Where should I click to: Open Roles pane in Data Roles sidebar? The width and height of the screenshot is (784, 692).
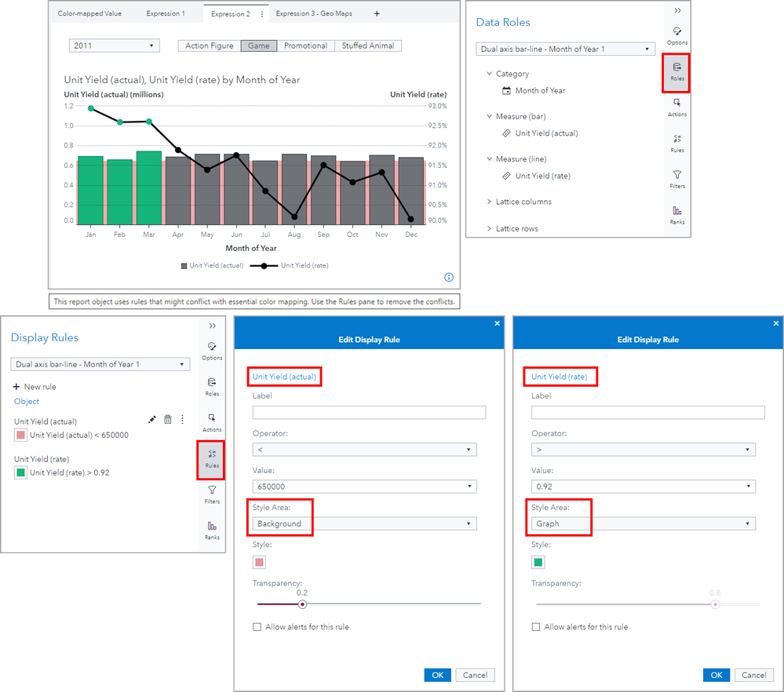676,71
